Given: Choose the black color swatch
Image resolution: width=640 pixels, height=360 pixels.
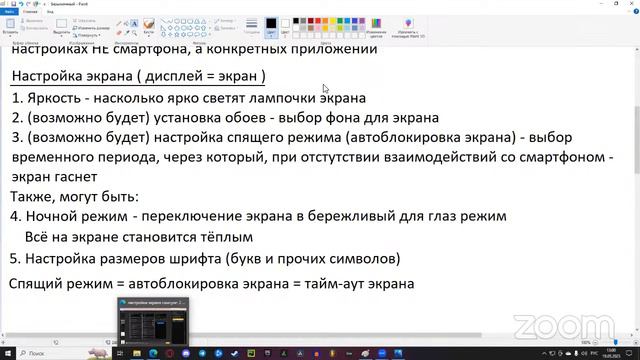Looking at the screenshot, I should [x=296, y=20].
